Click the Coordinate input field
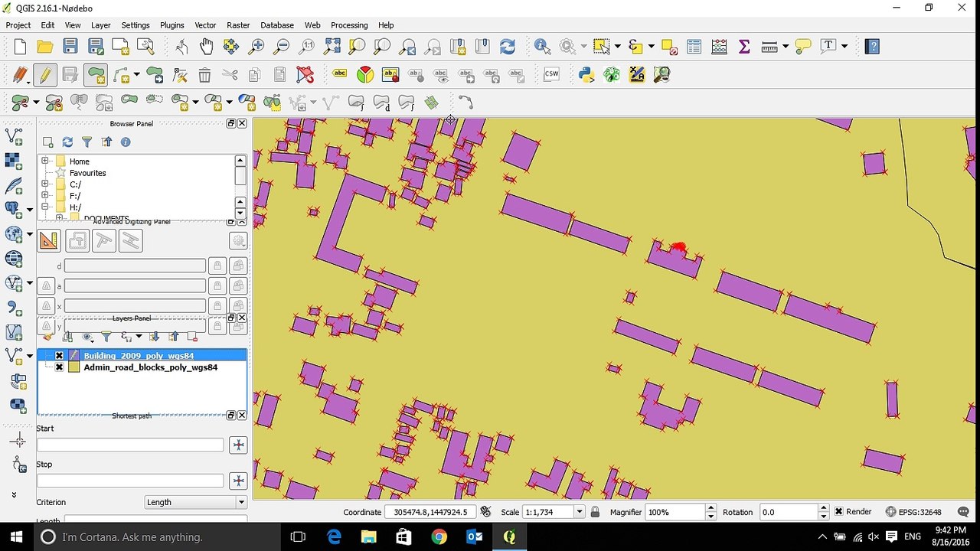 (430, 512)
